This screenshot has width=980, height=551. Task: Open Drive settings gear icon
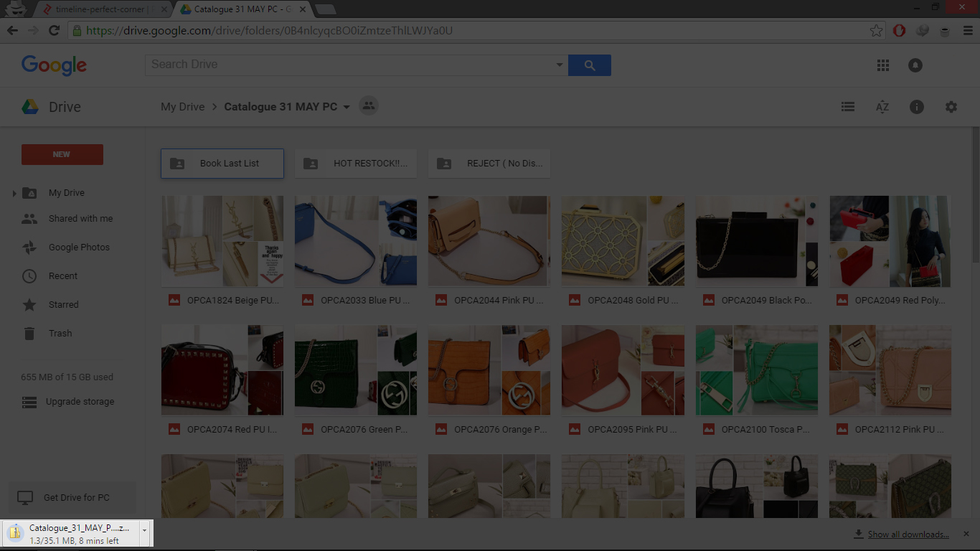tap(951, 107)
